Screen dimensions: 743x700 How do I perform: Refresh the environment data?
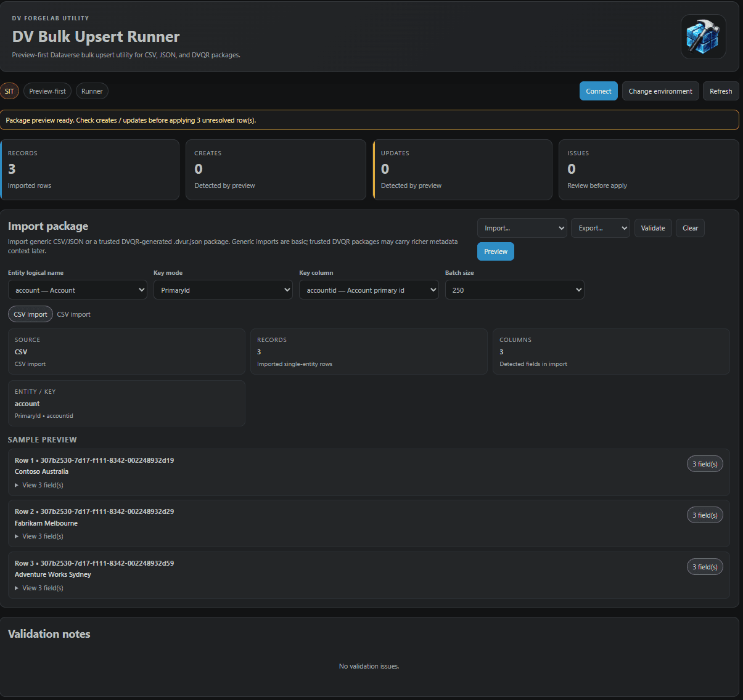pyautogui.click(x=721, y=91)
